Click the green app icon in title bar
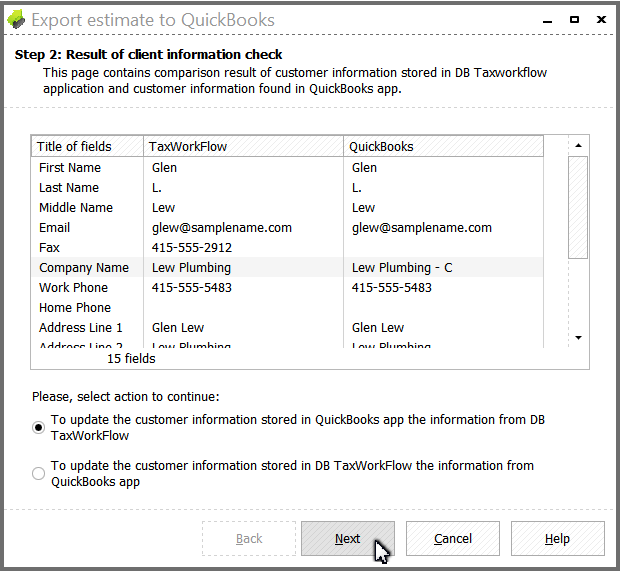Screen dimensions: 621x571 (x=16, y=20)
